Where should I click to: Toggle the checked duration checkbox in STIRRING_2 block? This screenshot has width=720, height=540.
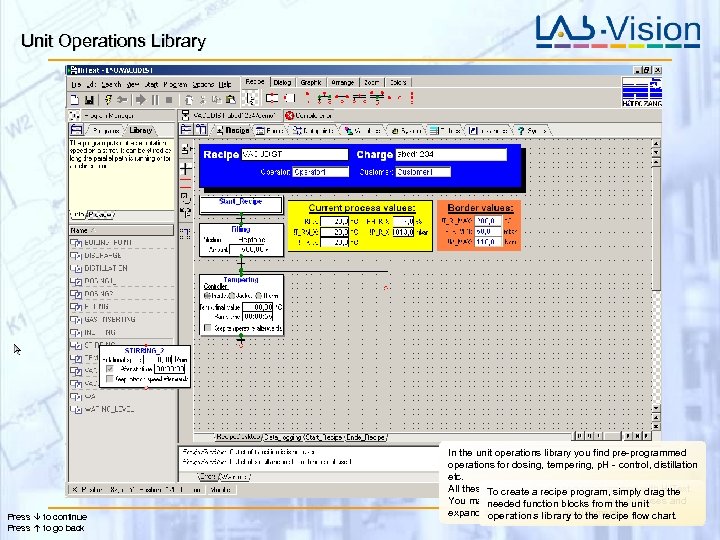click(x=109, y=369)
